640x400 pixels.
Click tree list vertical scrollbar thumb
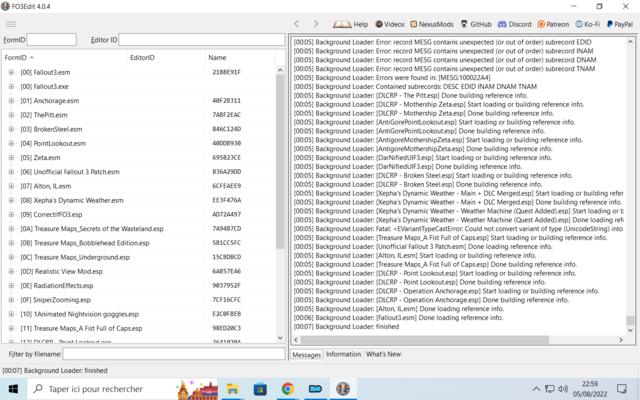pos(280,162)
